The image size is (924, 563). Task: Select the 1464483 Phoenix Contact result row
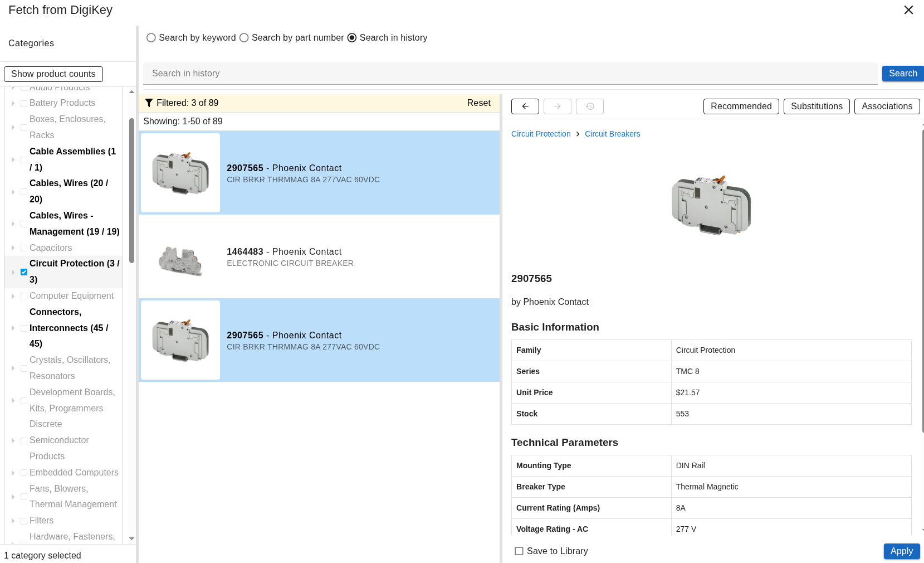click(319, 256)
